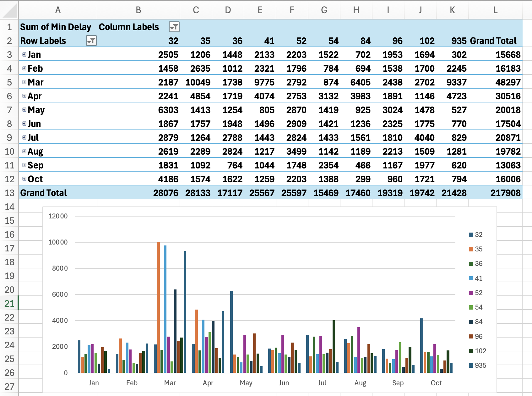Expand the Oct row group
The image size is (532, 396).
(x=24, y=179)
